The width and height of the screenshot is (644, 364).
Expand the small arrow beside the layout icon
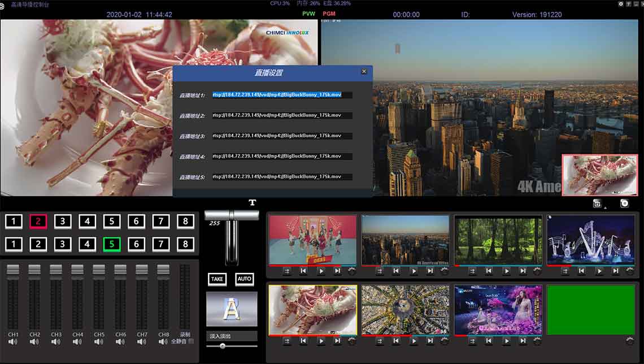coord(606,208)
